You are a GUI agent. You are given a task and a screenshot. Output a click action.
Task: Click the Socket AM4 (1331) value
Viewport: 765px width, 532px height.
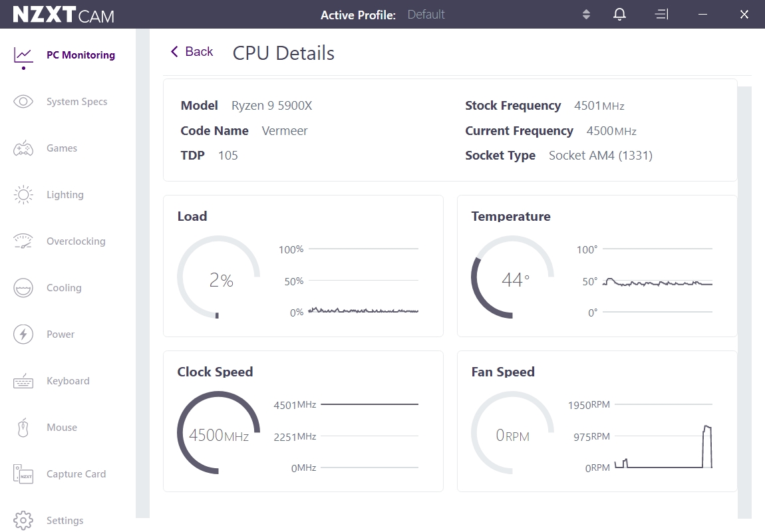coord(601,156)
